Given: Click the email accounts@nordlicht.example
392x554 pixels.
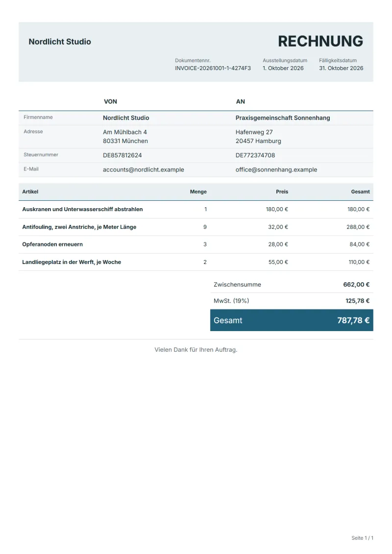Looking at the screenshot, I should click(144, 169).
